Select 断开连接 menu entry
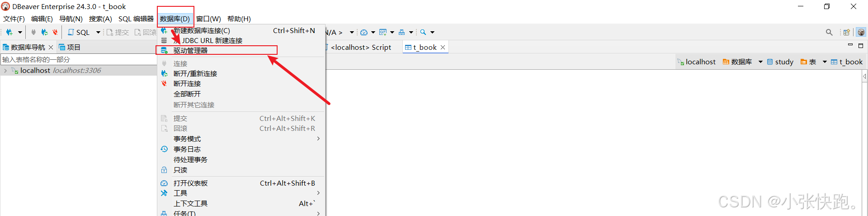 pyautogui.click(x=241, y=83)
